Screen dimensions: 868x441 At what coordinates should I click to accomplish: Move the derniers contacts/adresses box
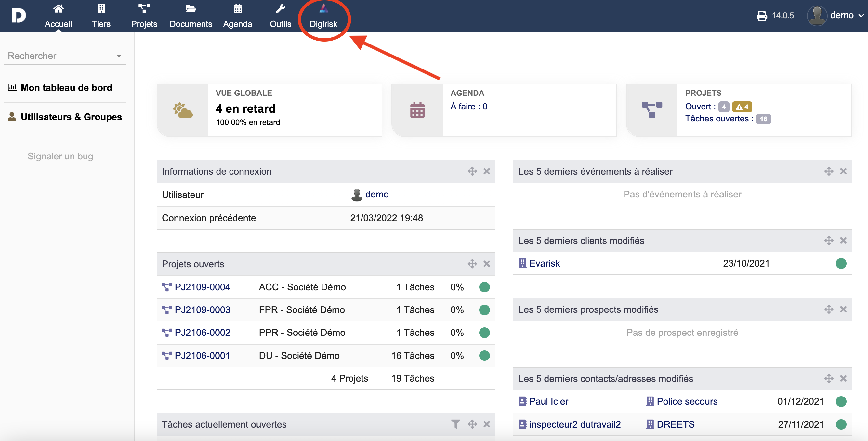829,378
